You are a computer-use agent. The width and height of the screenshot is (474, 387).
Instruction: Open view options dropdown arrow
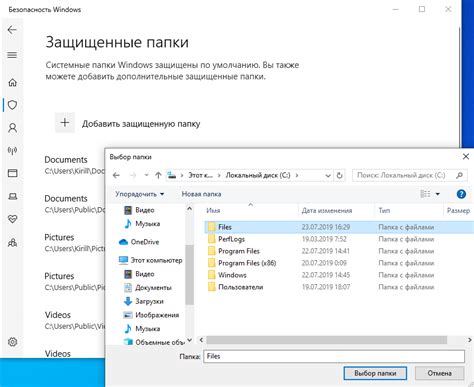pos(438,194)
